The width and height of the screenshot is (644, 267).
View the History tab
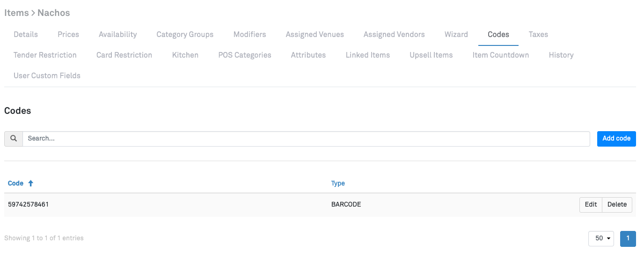pyautogui.click(x=561, y=55)
